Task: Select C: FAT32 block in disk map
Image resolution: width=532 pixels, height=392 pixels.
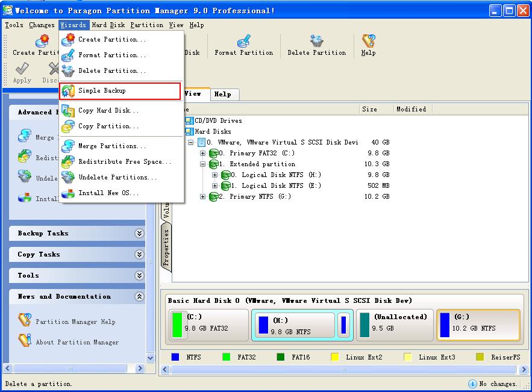Action: click(x=209, y=325)
